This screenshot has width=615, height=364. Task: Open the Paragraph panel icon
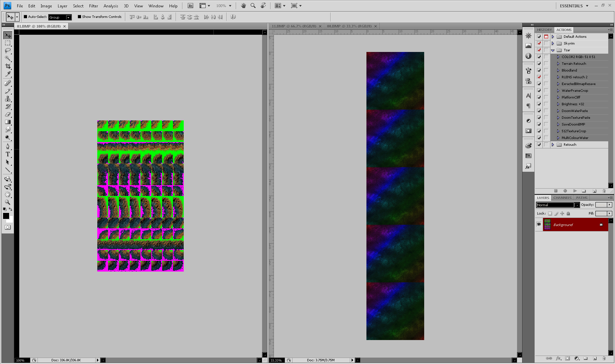point(529,106)
